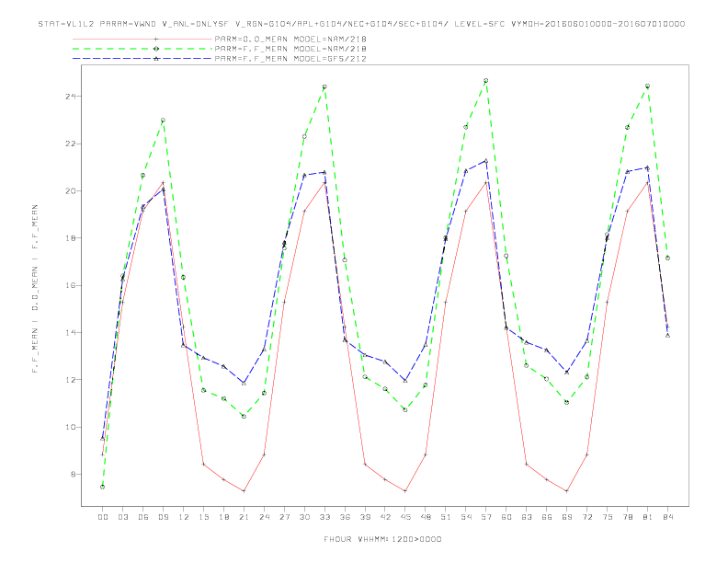Click x-axis tick label 06

pyautogui.click(x=143, y=517)
